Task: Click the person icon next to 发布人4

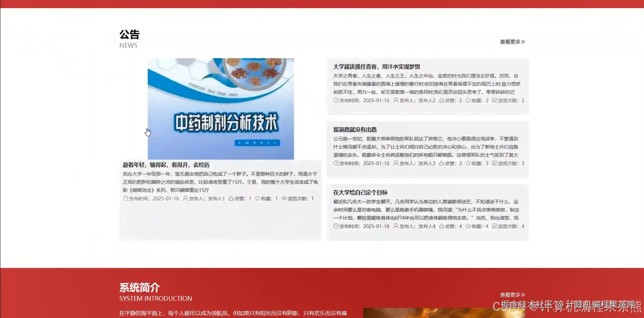Action: pos(395,226)
